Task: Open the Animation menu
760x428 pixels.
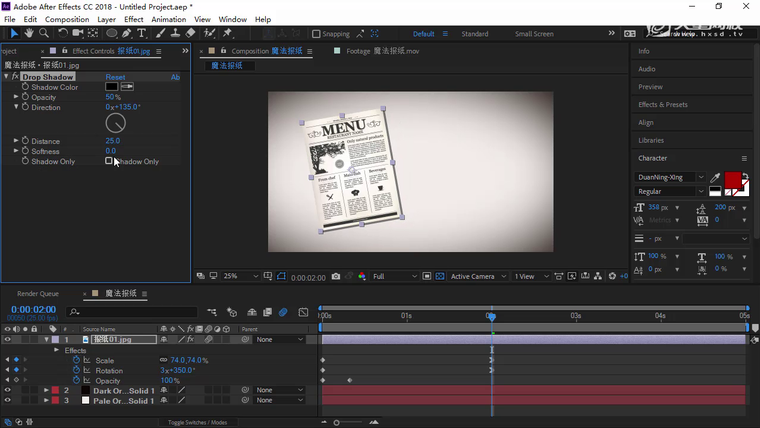Action: click(168, 19)
